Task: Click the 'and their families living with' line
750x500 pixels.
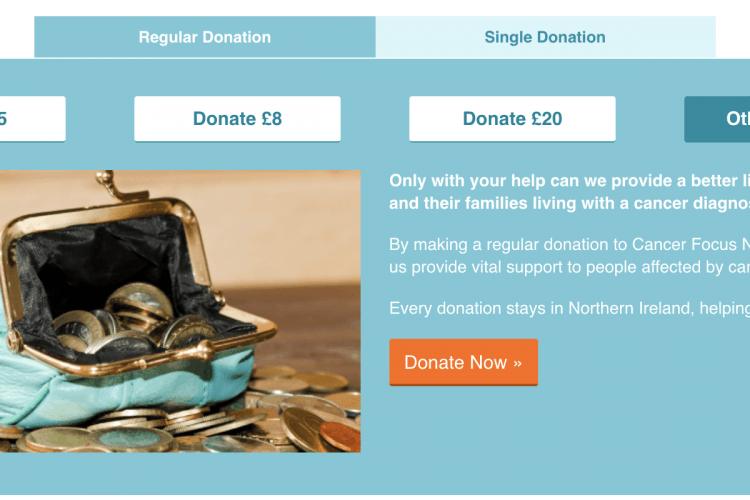Action: point(569,203)
